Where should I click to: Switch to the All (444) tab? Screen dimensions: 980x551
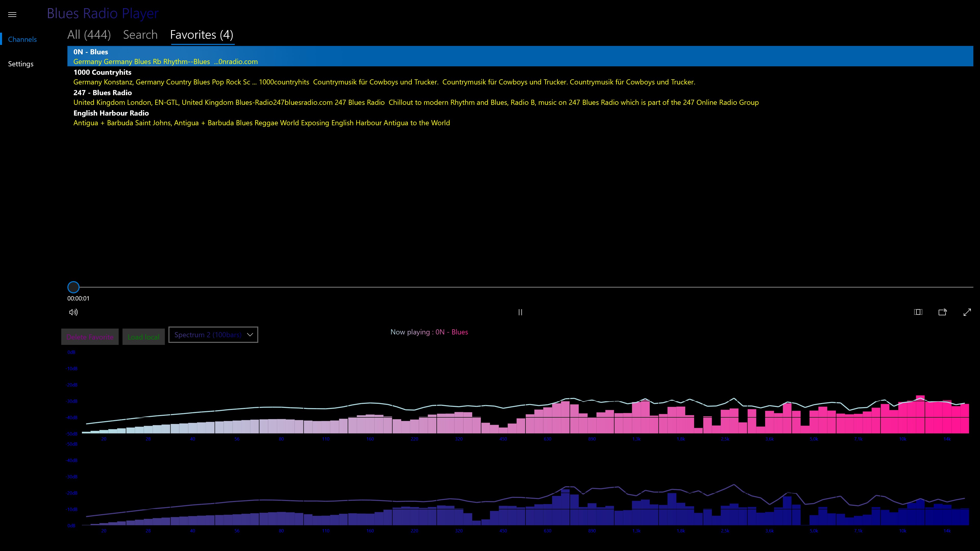[89, 35]
